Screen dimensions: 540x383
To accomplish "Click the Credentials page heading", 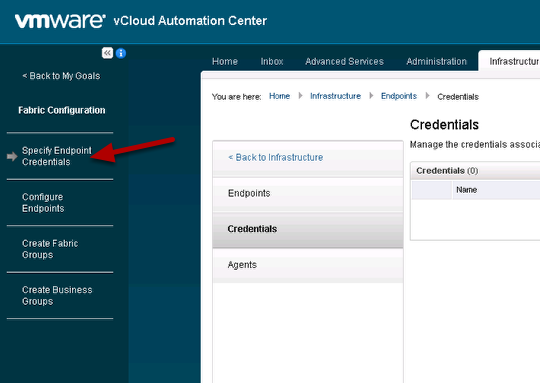I will pyautogui.click(x=444, y=125).
